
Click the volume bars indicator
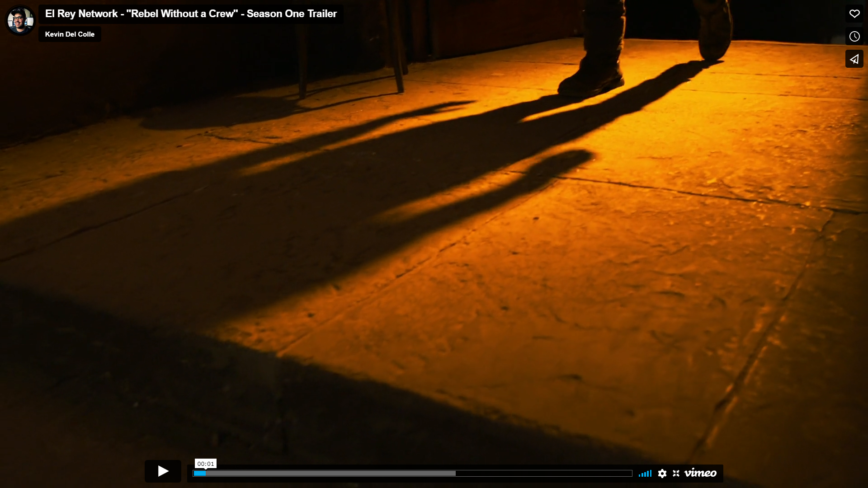645,474
